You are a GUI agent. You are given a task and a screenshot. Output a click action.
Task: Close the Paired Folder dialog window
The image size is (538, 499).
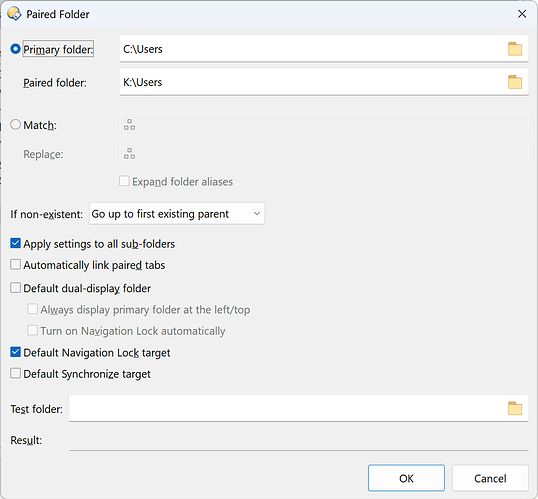click(522, 14)
